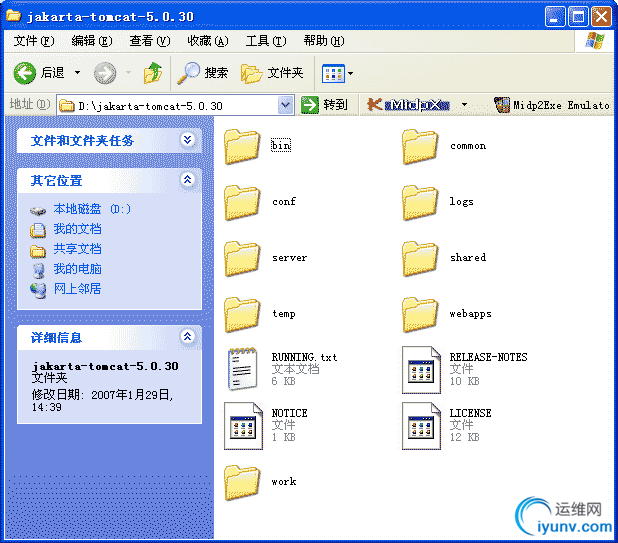Open the 工具(T) menu
Screen dimensions: 618x543
pos(266,41)
